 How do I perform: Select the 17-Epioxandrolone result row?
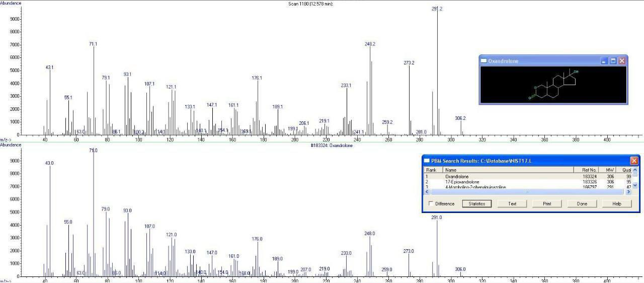(462, 182)
